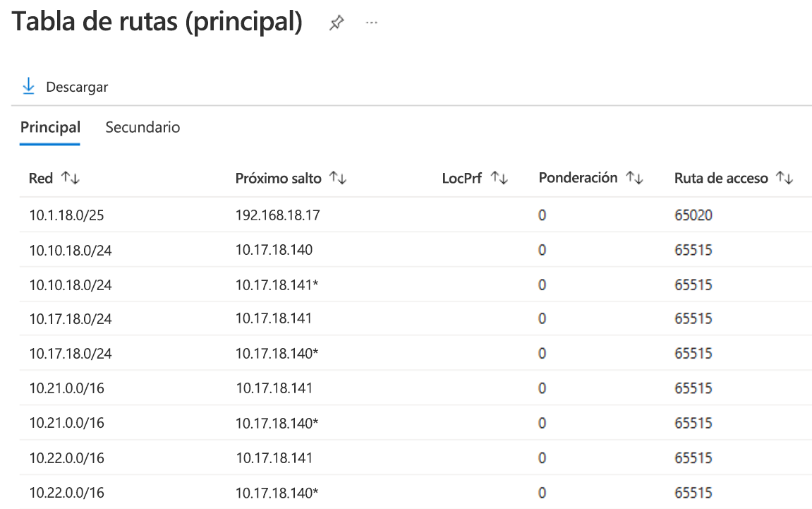Click the Próximo salto header label

click(278, 179)
